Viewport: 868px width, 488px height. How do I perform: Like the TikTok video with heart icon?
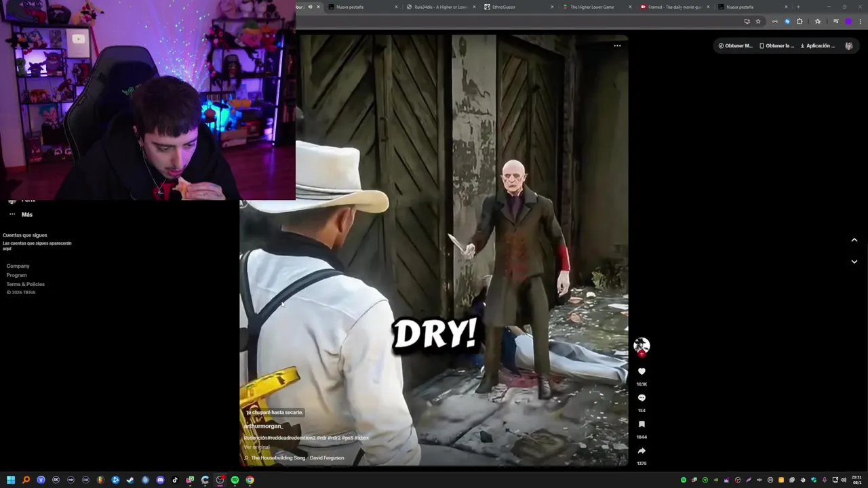click(x=642, y=371)
